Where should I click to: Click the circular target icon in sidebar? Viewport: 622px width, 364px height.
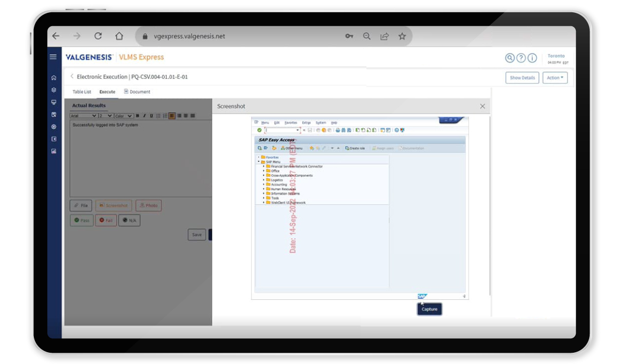pos(54,127)
